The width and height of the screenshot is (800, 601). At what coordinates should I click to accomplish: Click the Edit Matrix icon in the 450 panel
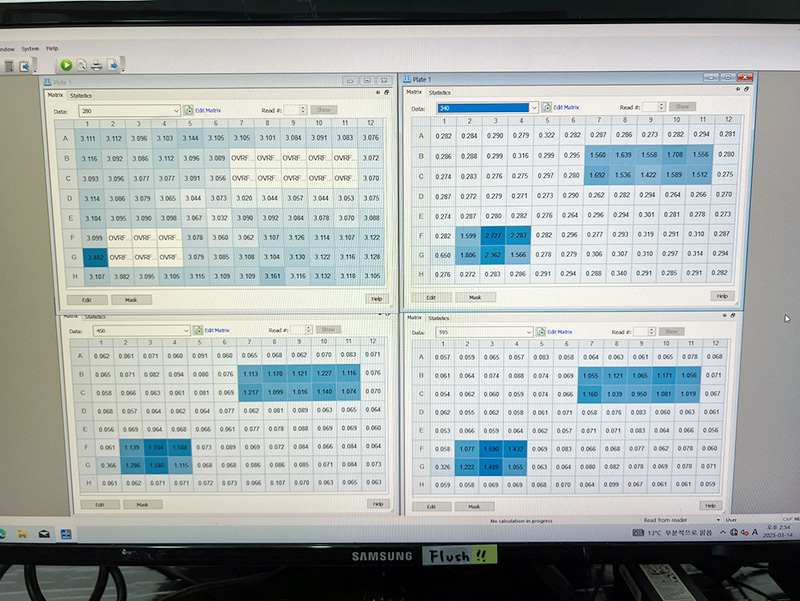[x=199, y=329]
